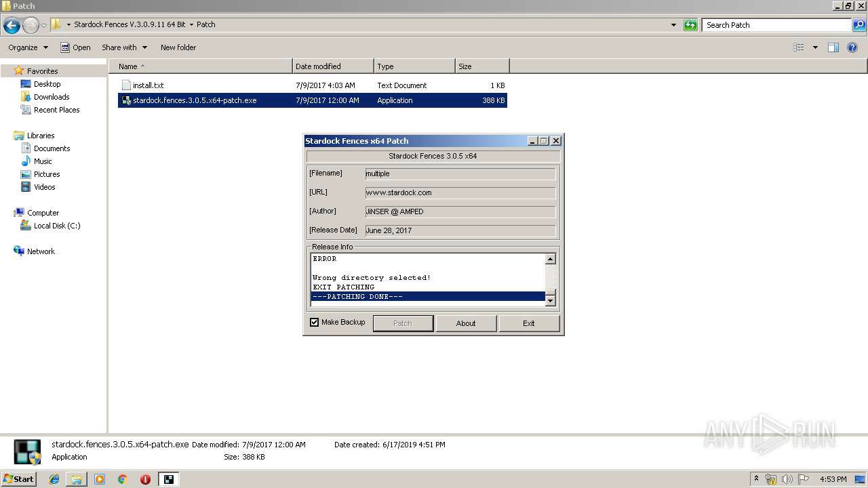Open the address bar history dropdown
The image size is (868, 488).
[x=673, y=25]
